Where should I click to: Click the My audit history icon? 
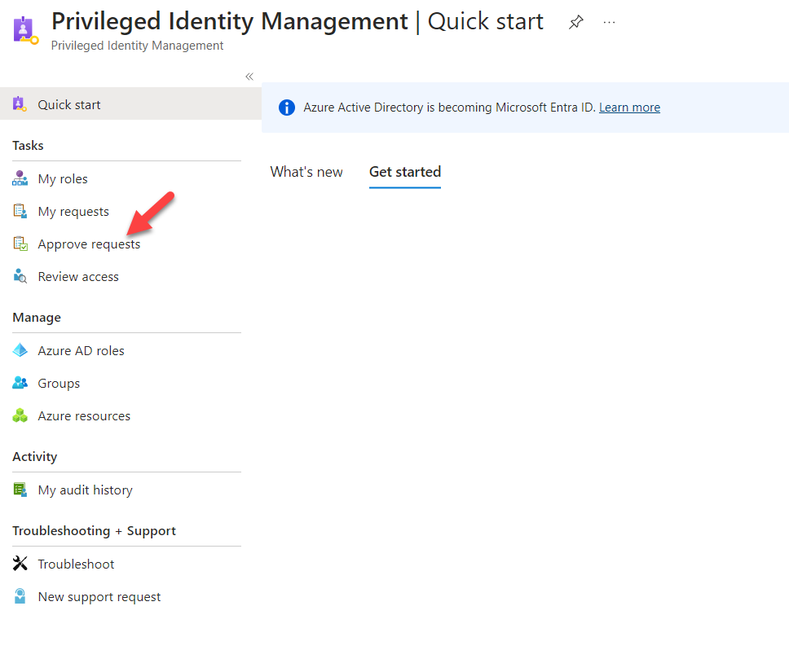tap(20, 490)
